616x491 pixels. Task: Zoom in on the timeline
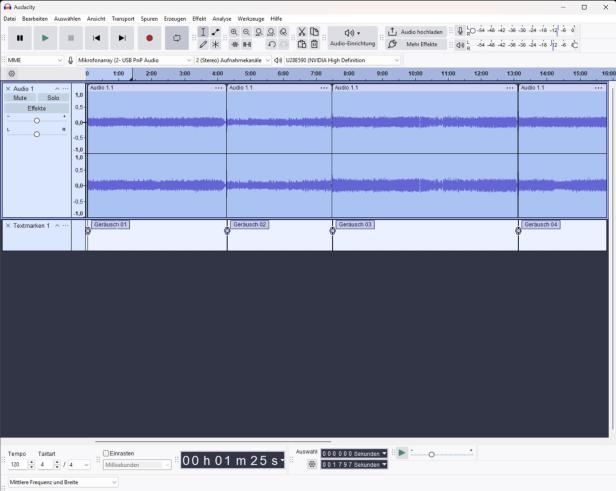pyautogui.click(x=234, y=32)
